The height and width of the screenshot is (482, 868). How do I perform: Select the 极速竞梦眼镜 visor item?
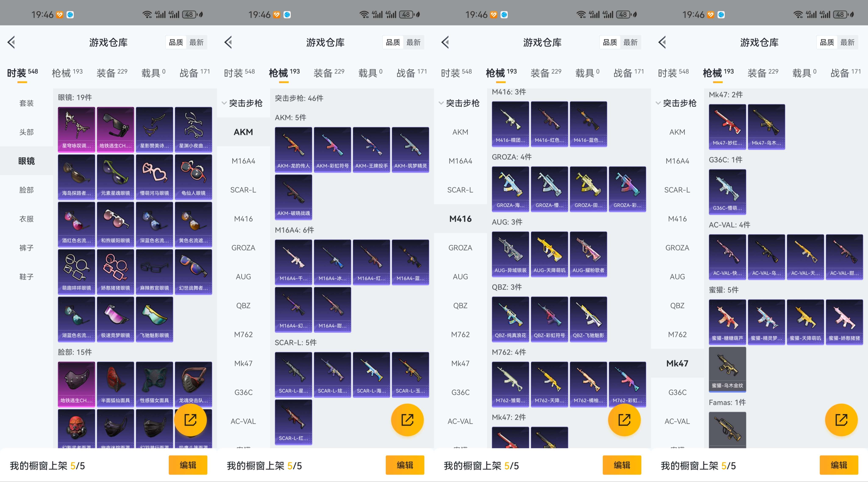point(115,320)
